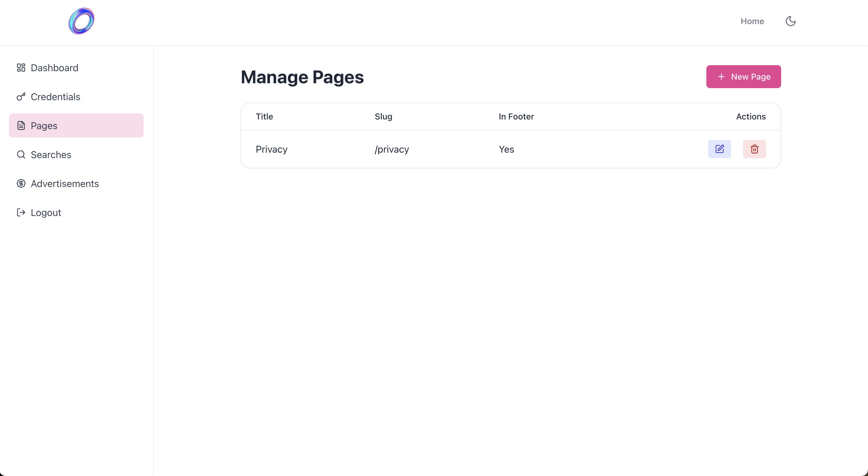Create a page with New Page button
Viewport: 868px width, 476px height.
point(743,77)
